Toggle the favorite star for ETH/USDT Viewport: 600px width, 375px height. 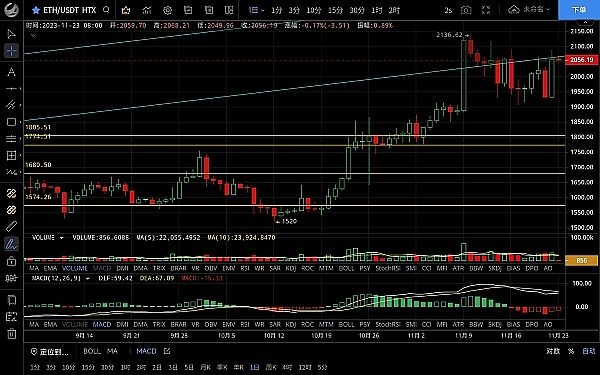coord(36,10)
